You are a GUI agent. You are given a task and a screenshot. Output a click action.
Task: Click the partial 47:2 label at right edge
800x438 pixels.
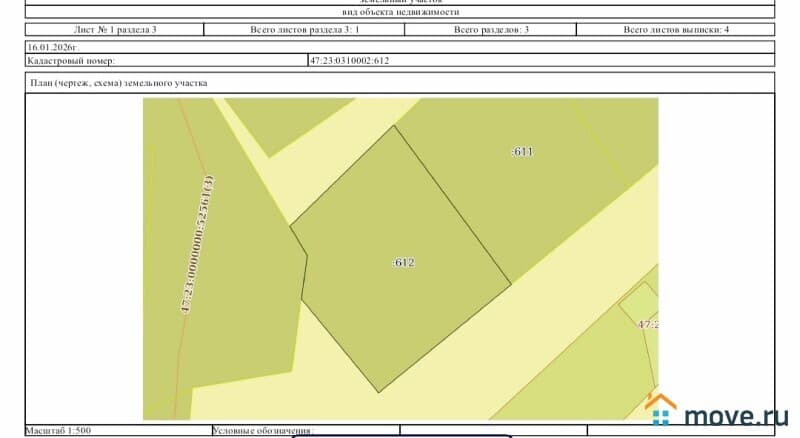[647, 325]
